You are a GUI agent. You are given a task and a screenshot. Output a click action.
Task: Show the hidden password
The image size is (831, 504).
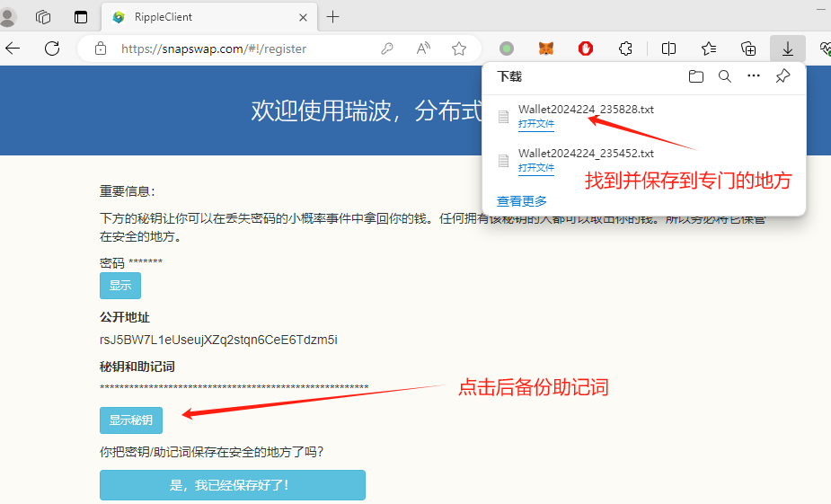pyautogui.click(x=119, y=286)
